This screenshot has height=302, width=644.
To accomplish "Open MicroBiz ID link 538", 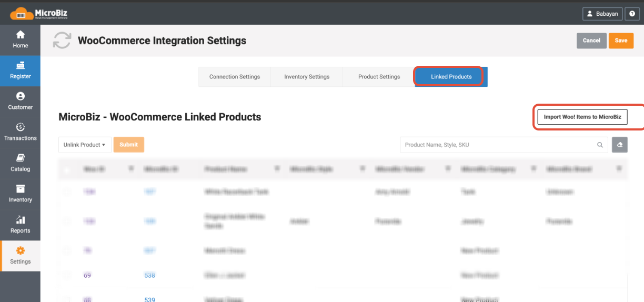I will point(150,275).
